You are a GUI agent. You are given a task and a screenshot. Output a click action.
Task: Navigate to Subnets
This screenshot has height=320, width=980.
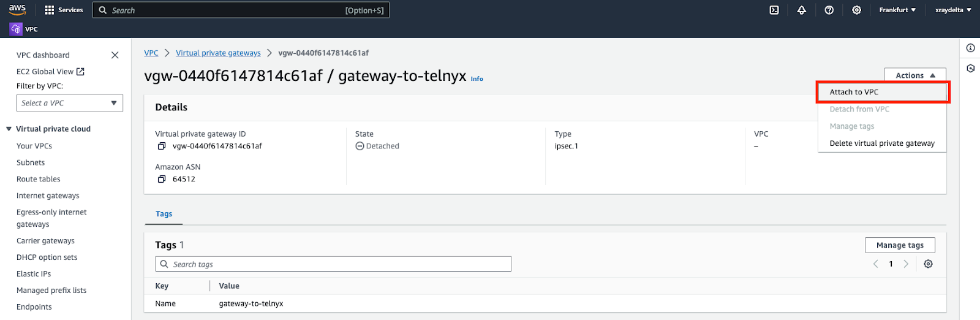coord(31,162)
